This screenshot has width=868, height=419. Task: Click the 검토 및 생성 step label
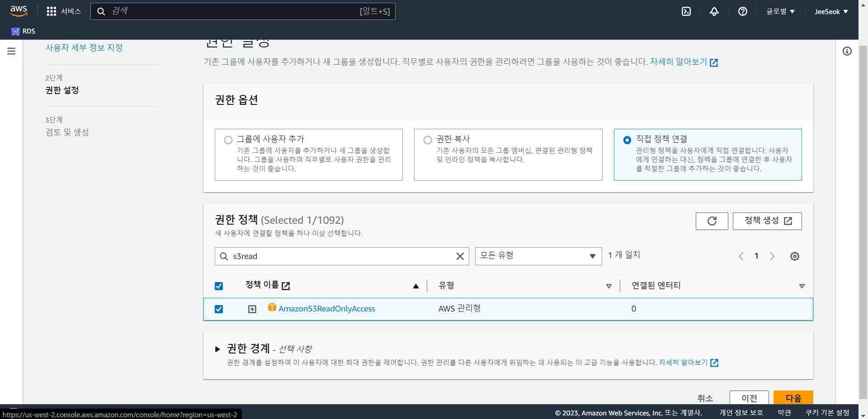(67, 132)
